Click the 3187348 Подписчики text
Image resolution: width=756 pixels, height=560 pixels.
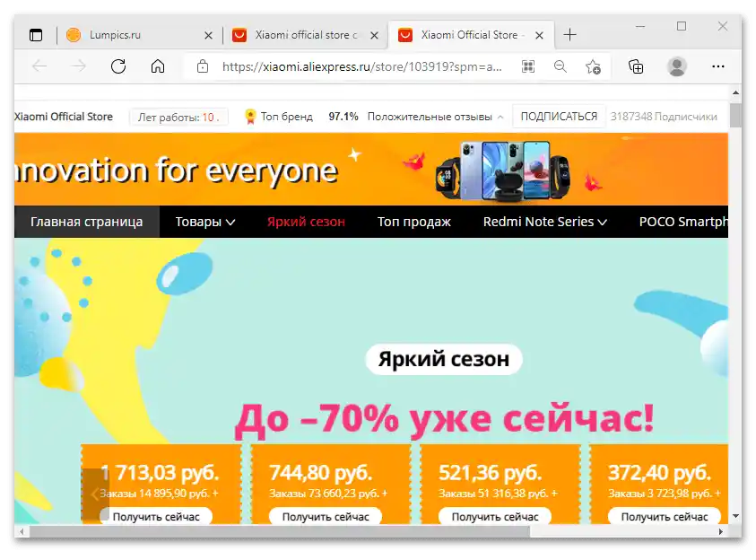pos(664,117)
